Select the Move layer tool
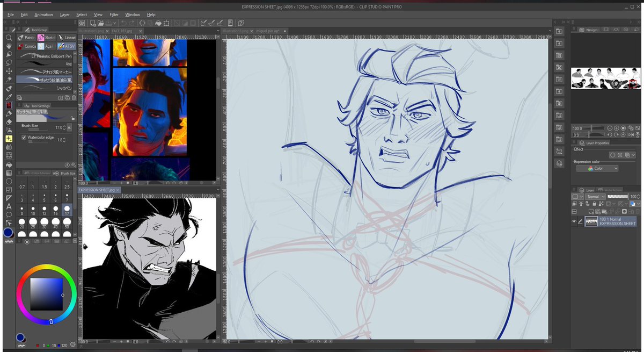Screen dimensions: 644x352 tap(9, 71)
